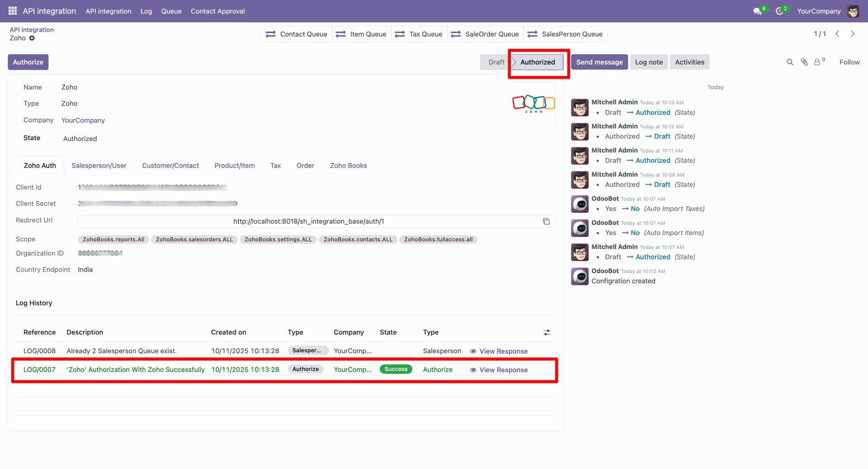Click the Authorize button
868x469 pixels.
(x=28, y=62)
